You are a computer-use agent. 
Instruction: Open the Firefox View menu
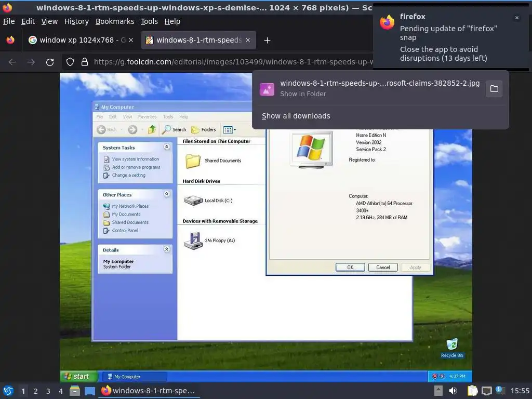pos(49,21)
